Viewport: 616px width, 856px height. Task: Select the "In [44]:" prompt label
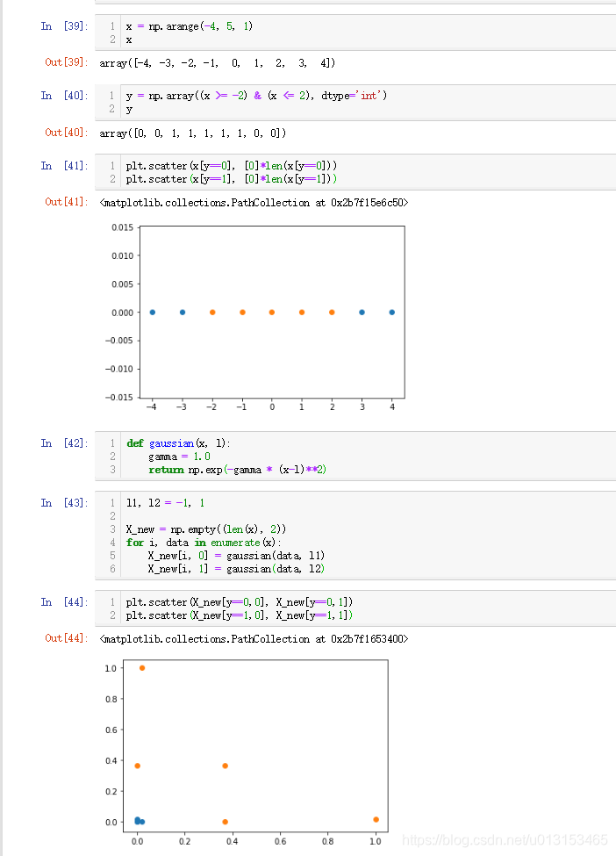(64, 601)
